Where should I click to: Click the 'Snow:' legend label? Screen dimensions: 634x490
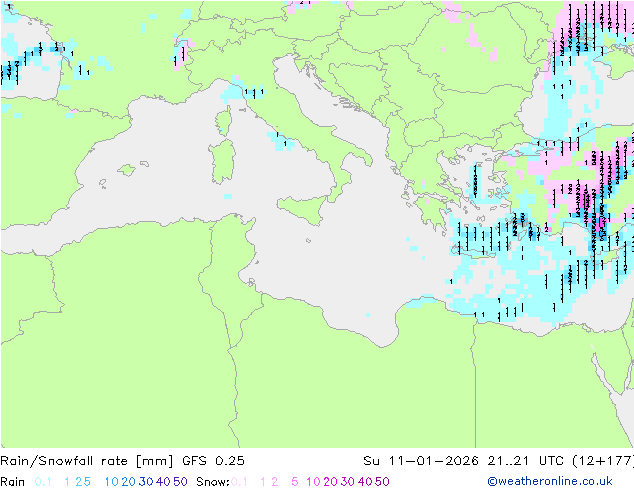213,482
